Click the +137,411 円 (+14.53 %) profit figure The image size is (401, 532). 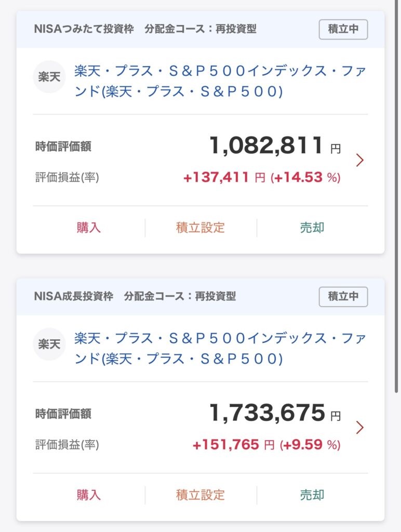(x=262, y=177)
